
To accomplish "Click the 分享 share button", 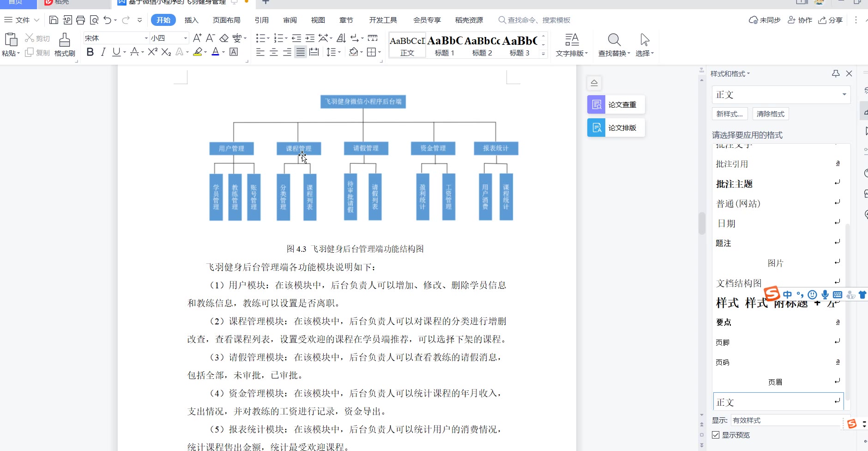I will pos(830,20).
